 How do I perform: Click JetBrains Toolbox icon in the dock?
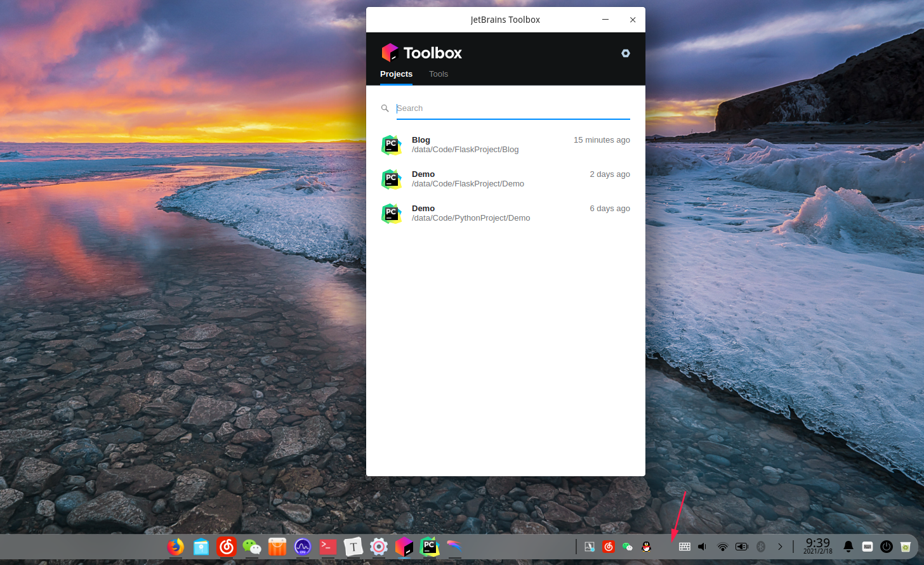coord(404,547)
